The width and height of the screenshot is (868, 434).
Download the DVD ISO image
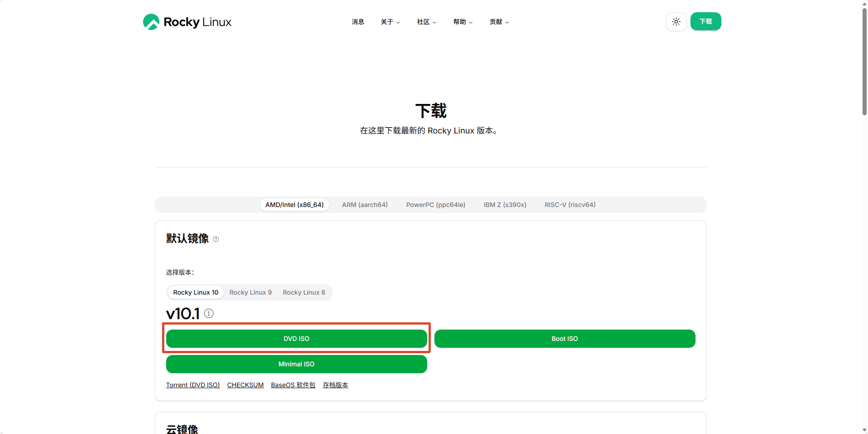pyautogui.click(x=296, y=339)
